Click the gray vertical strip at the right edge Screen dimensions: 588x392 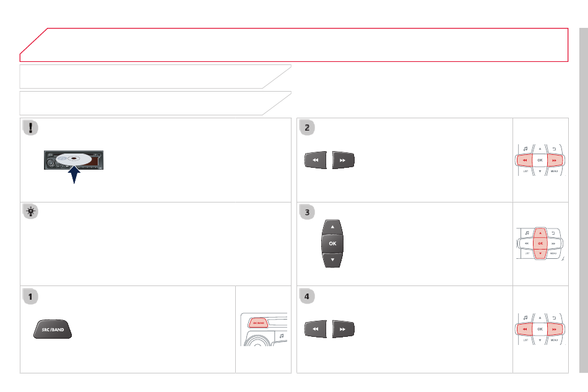pyautogui.click(x=584, y=200)
